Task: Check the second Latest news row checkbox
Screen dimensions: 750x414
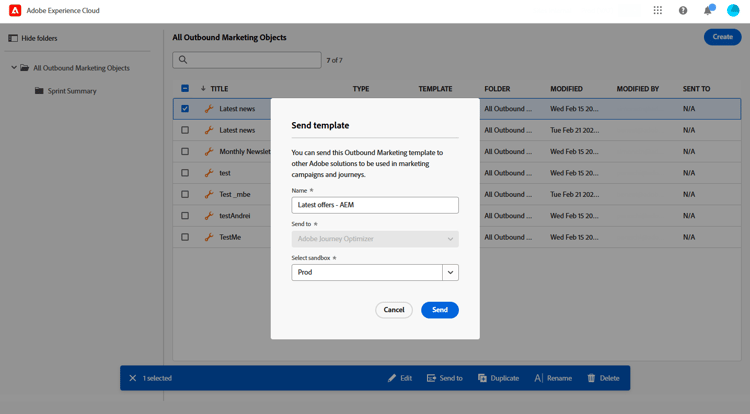Action: point(185,130)
